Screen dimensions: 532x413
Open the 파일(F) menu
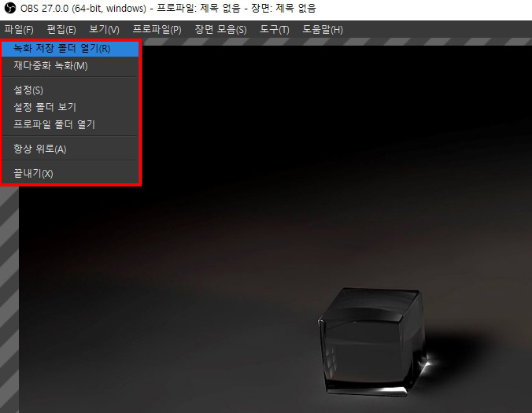[19, 30]
